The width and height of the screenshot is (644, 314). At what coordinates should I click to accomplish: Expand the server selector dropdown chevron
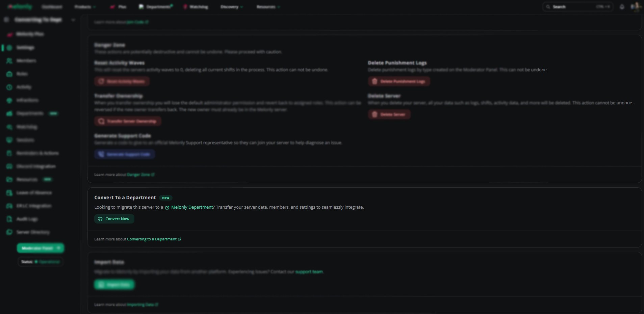73,20
